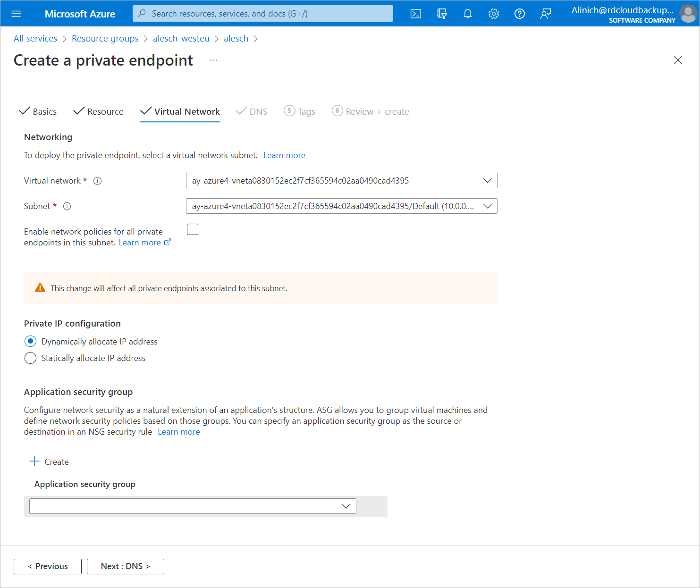Open the Feedback icon in header
Viewport: 700px width, 588px height.
point(546,14)
